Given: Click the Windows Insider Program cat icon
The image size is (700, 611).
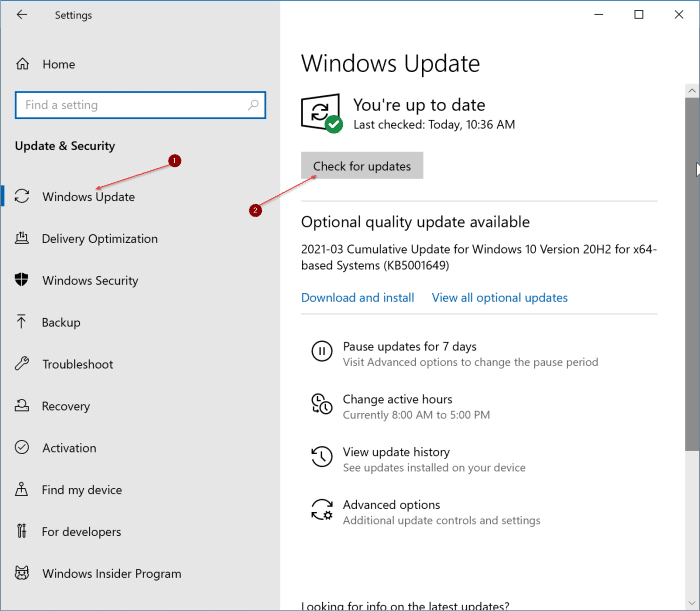Looking at the screenshot, I should (22, 573).
